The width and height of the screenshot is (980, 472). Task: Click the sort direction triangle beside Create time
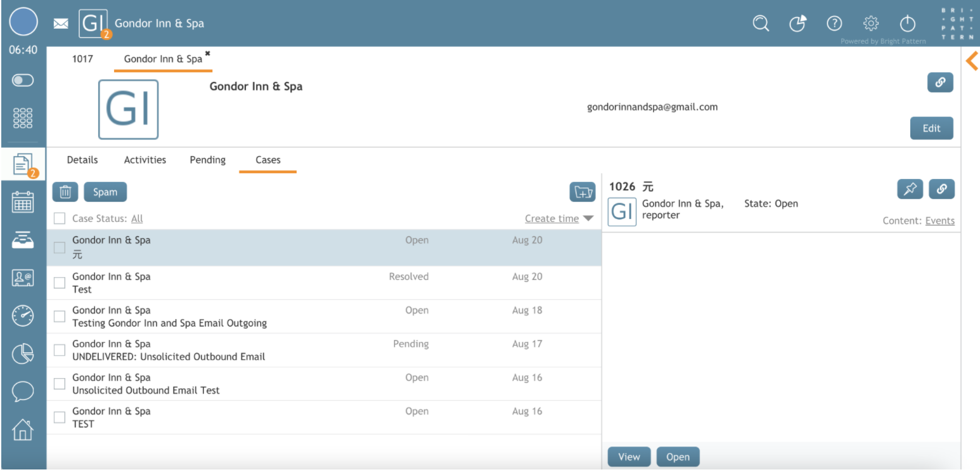(588, 219)
